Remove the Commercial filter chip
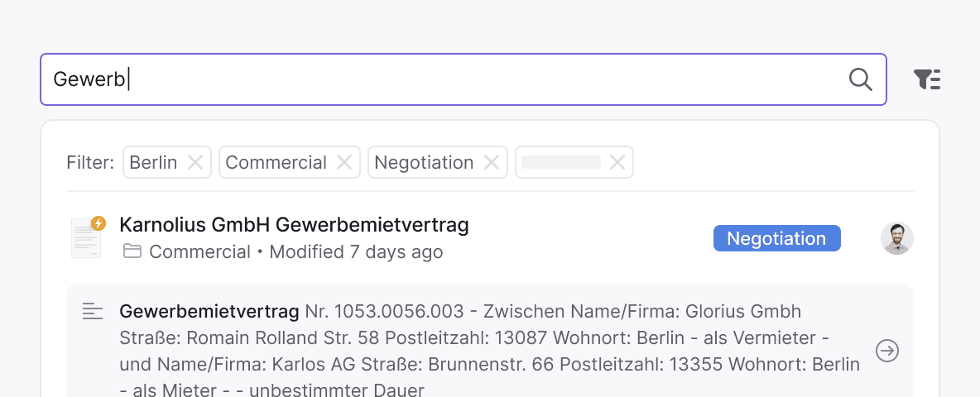Viewport: 980px width, 397px height. (344, 163)
